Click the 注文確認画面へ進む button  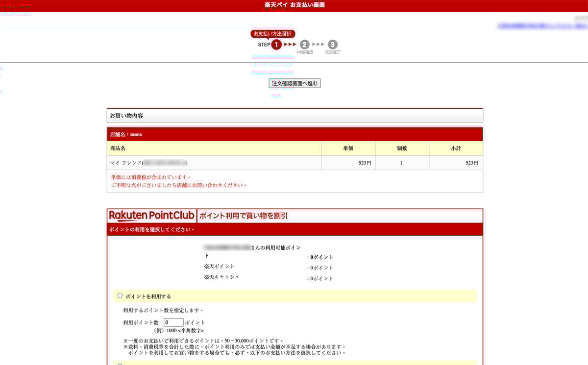pyautogui.click(x=294, y=83)
